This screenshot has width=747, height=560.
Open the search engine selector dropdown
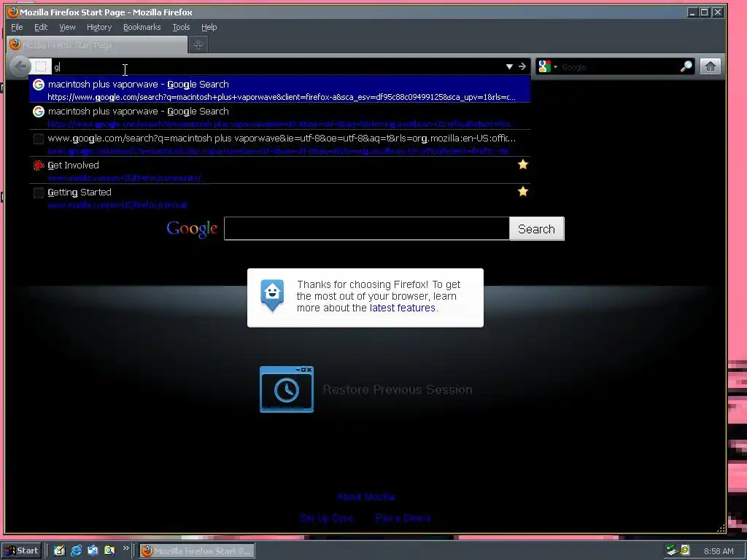tap(547, 66)
